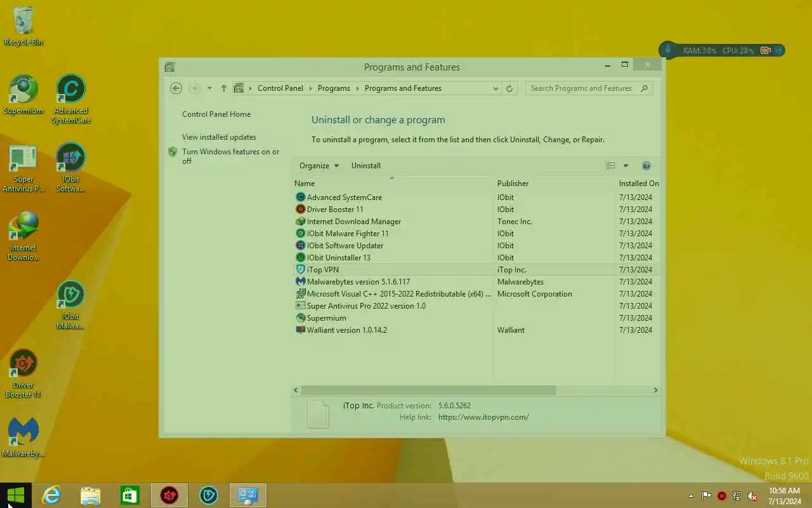812x508 pixels.
Task: Select IObit Uninstaller 13 entry
Action: (476, 258)
